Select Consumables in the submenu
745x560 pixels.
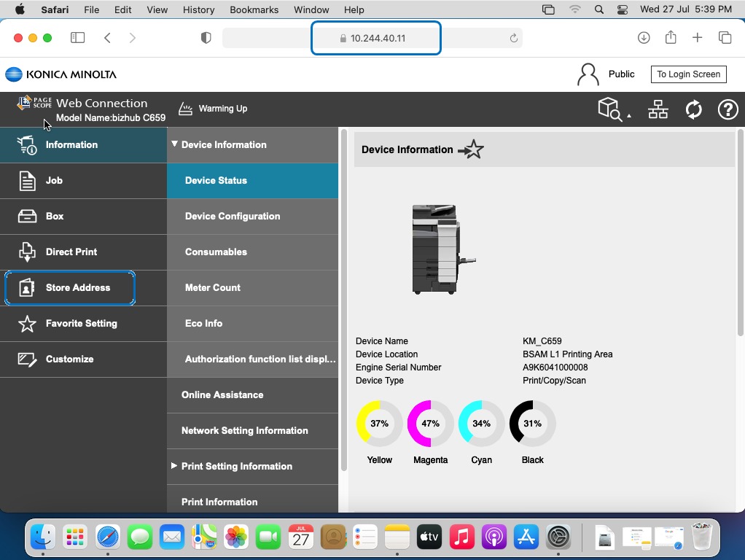216,252
